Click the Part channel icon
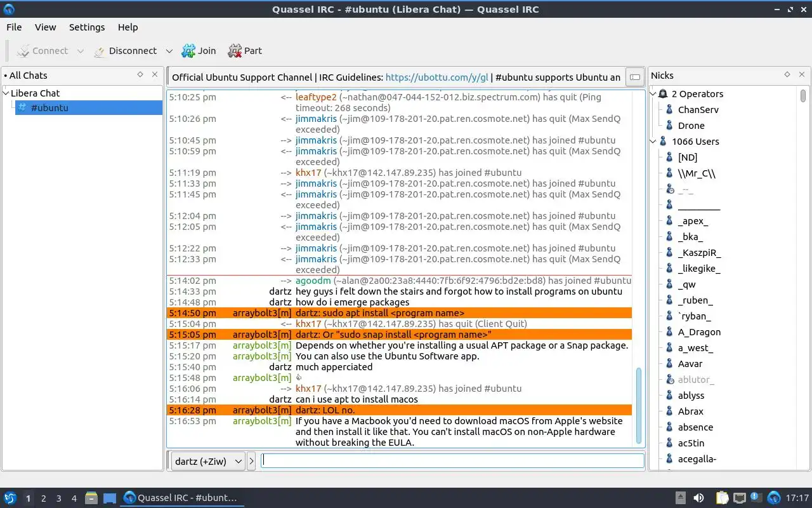 pyautogui.click(x=235, y=51)
